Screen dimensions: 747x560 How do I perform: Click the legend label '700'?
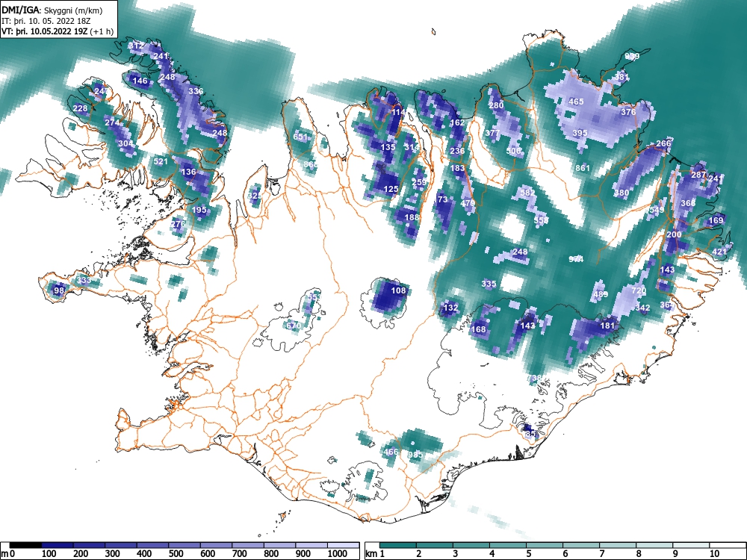click(239, 554)
